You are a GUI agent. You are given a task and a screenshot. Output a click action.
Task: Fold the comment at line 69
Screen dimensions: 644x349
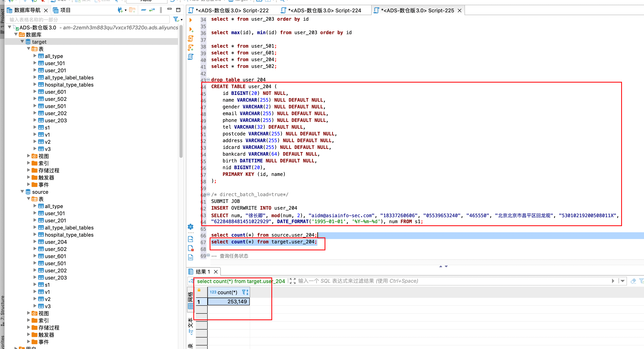point(208,255)
